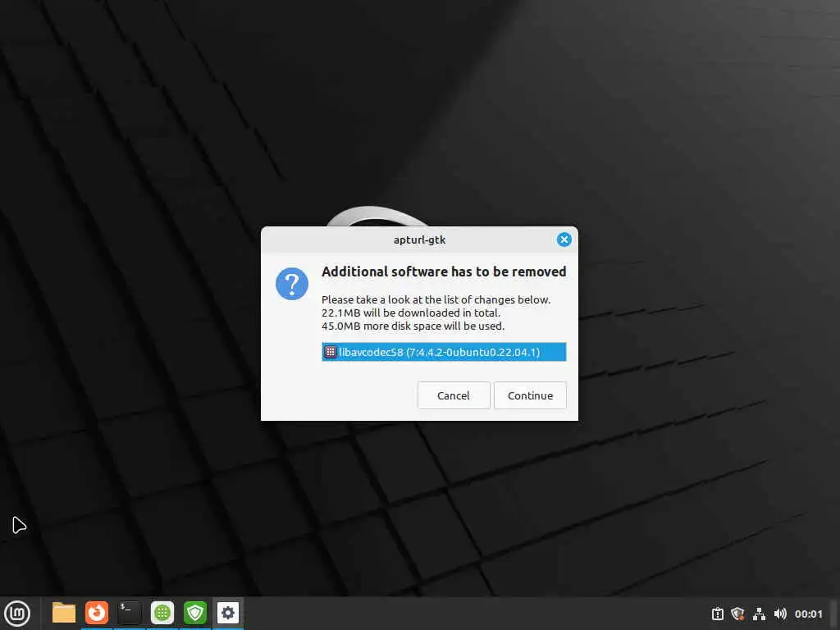Click the apturl-gtk title bar text
This screenshot has width=840, height=630.
(419, 240)
